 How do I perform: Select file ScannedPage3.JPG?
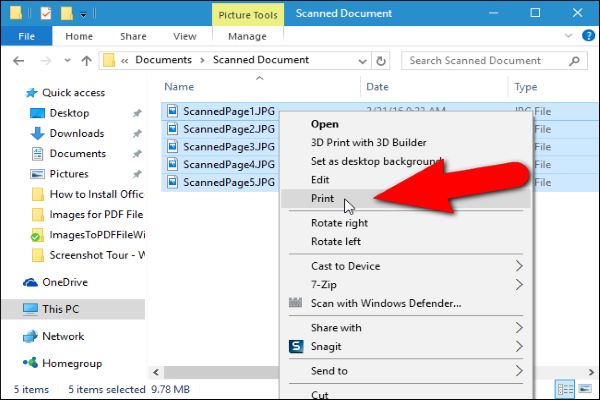click(229, 147)
